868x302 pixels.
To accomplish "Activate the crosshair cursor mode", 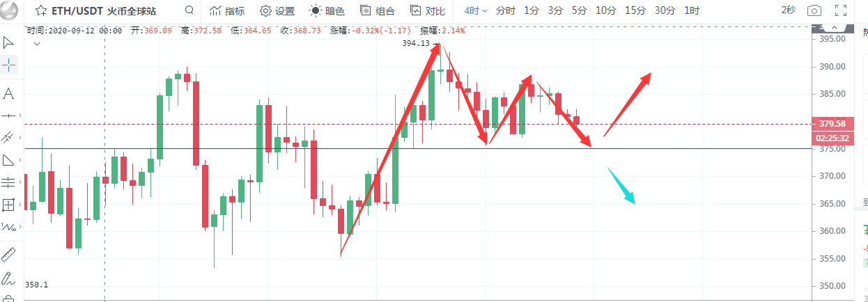I will 9,65.
